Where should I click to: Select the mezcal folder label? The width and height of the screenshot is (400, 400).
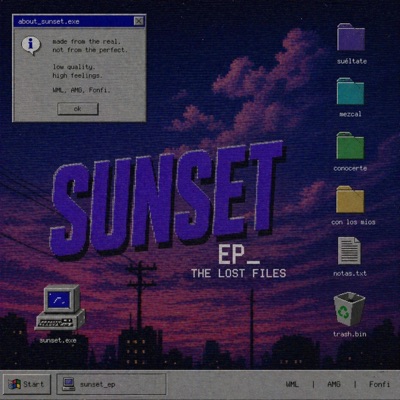(350, 114)
